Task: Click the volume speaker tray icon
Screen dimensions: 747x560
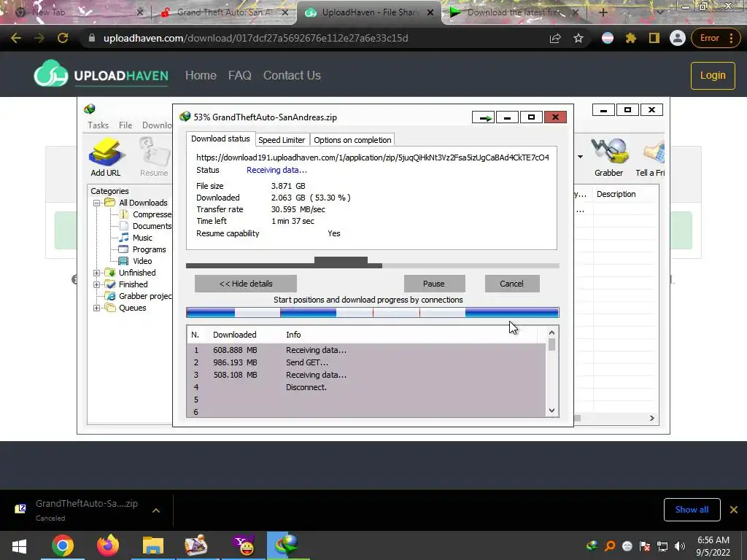Action: tap(680, 546)
